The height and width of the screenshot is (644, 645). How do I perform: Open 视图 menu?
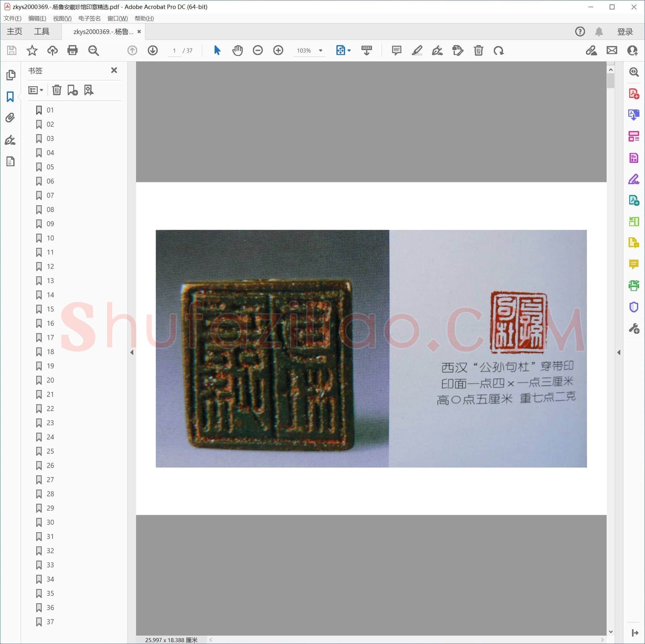(62, 18)
